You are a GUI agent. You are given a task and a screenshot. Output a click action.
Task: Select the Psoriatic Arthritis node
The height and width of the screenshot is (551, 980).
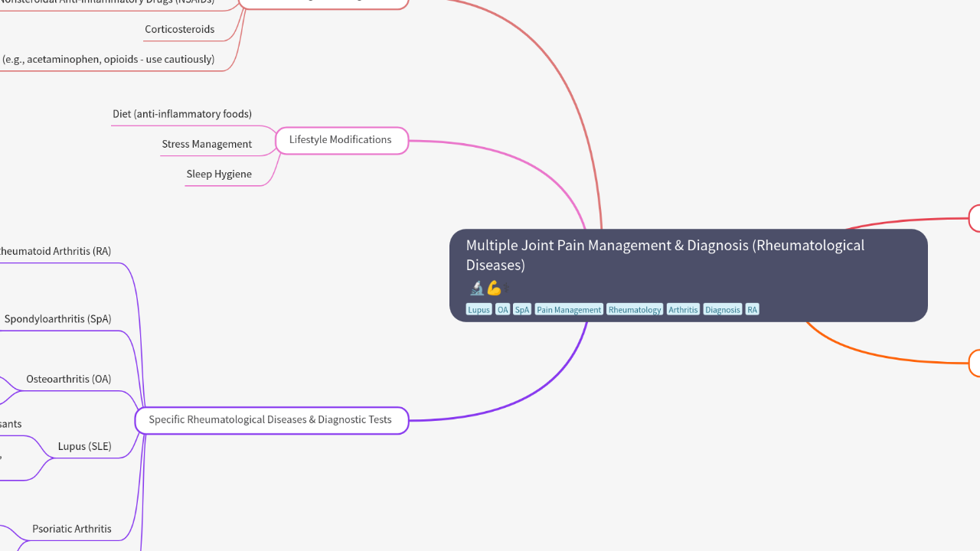pyautogui.click(x=72, y=529)
